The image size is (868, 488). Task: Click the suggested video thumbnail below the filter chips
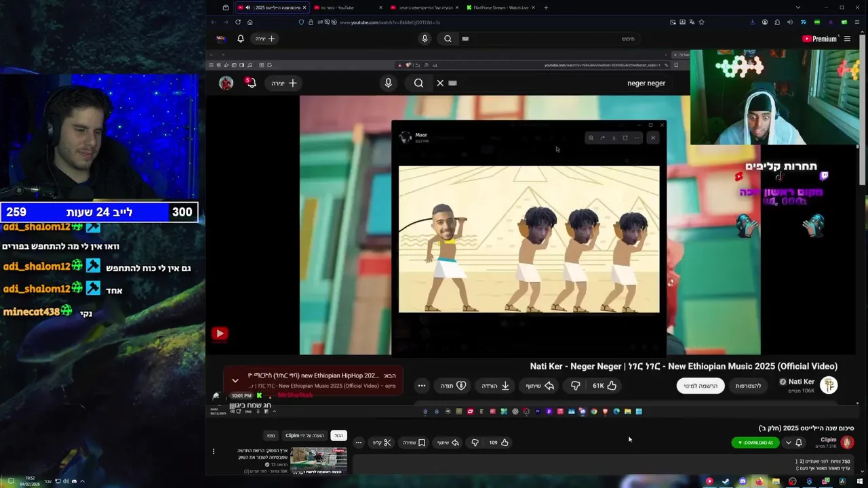[319, 460]
